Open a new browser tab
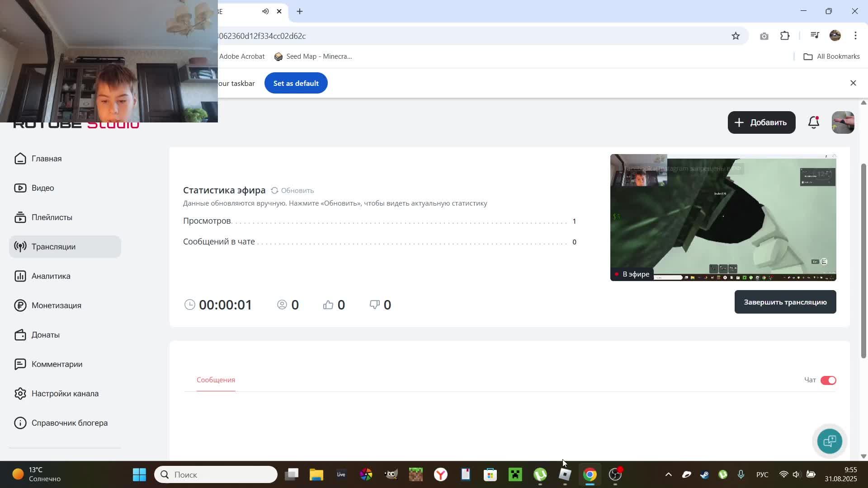The height and width of the screenshot is (488, 868). pos(300,11)
